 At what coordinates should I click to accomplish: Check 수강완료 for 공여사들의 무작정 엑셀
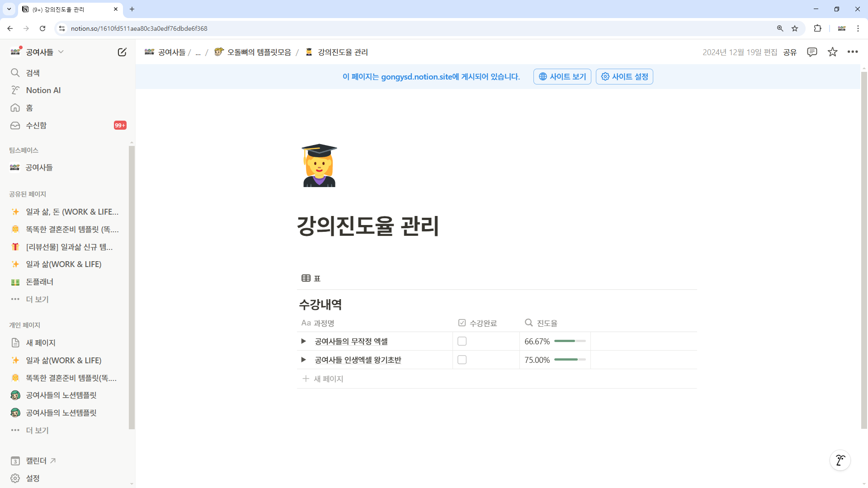coord(462,341)
